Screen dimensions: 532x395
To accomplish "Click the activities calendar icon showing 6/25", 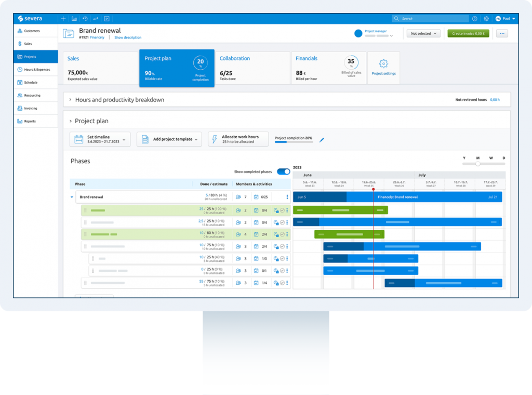I will tap(256, 197).
